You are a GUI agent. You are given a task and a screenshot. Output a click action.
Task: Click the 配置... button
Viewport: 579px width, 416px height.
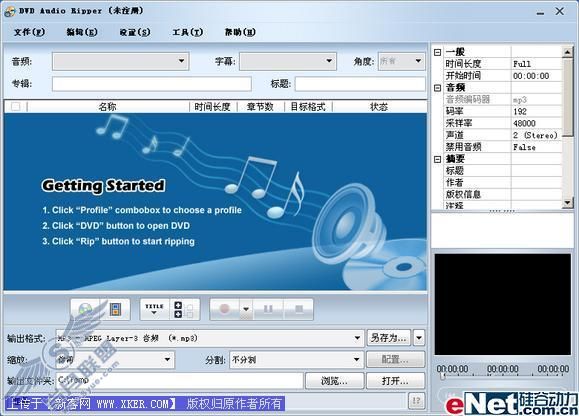click(x=395, y=359)
